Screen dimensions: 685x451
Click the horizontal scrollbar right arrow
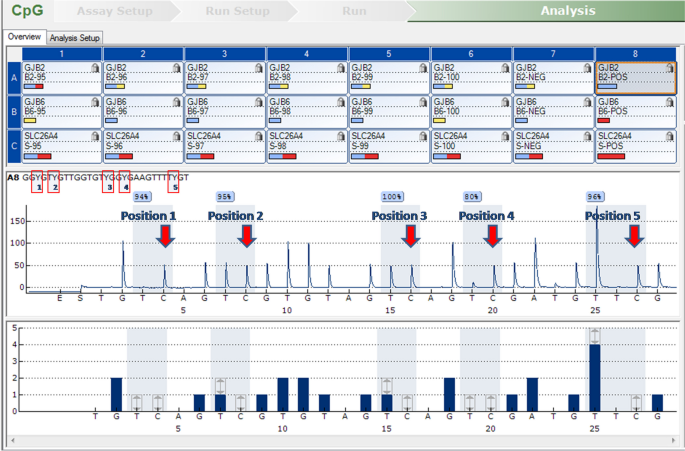(673, 440)
